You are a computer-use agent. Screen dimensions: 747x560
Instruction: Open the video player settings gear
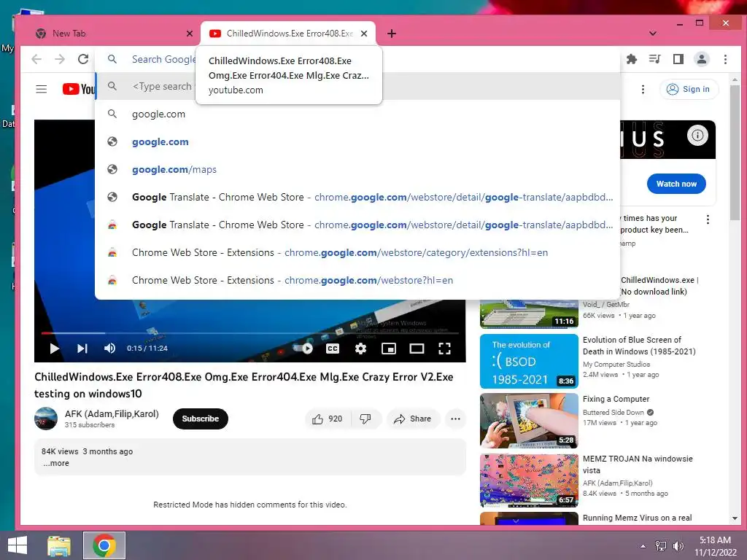[x=360, y=349]
